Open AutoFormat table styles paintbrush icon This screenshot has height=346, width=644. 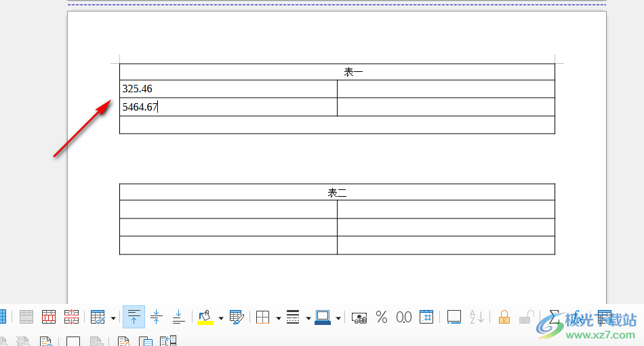click(237, 318)
